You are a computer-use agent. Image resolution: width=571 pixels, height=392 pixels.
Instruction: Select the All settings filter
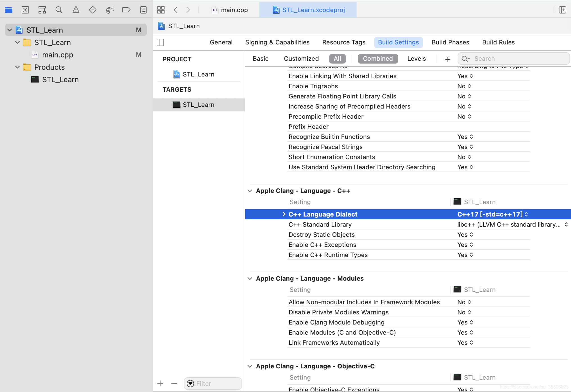click(337, 58)
